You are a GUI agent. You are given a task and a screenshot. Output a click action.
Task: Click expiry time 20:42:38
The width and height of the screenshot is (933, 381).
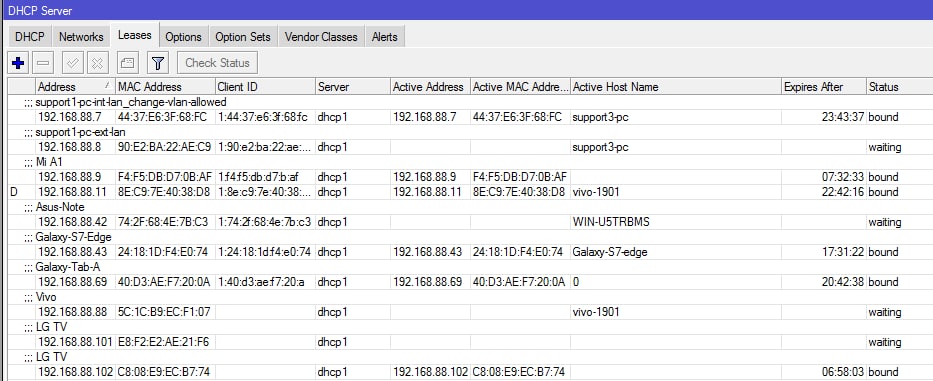coord(843,282)
